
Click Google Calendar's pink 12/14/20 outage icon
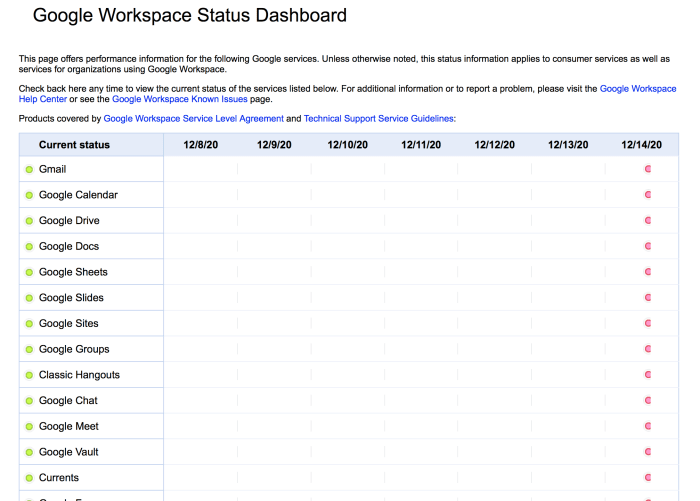pyautogui.click(x=648, y=195)
